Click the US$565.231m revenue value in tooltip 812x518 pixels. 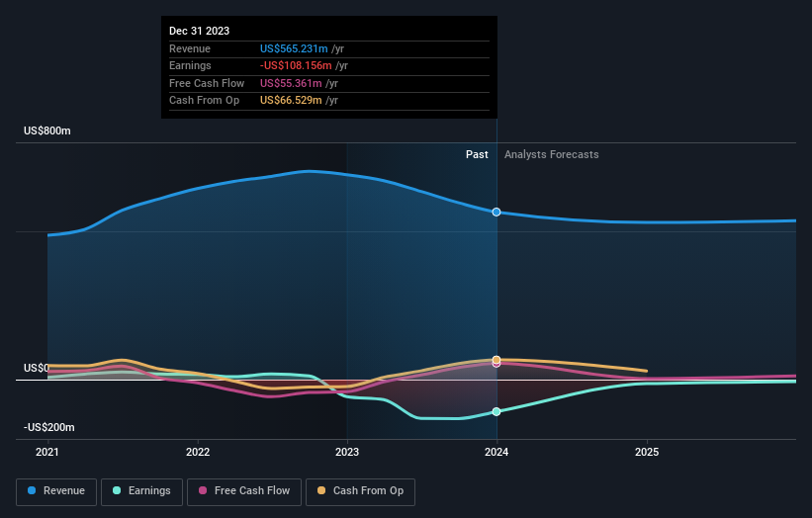click(x=294, y=48)
